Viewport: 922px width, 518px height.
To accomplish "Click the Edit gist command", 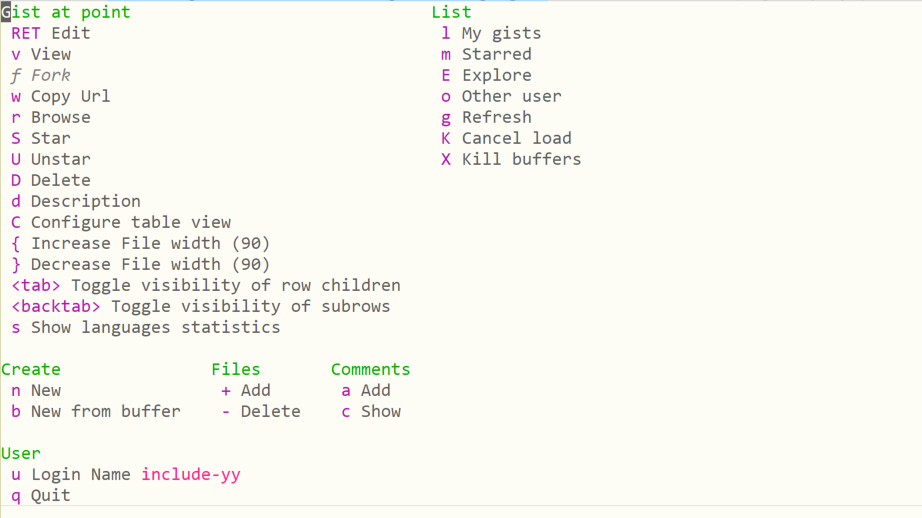I will coord(70,33).
